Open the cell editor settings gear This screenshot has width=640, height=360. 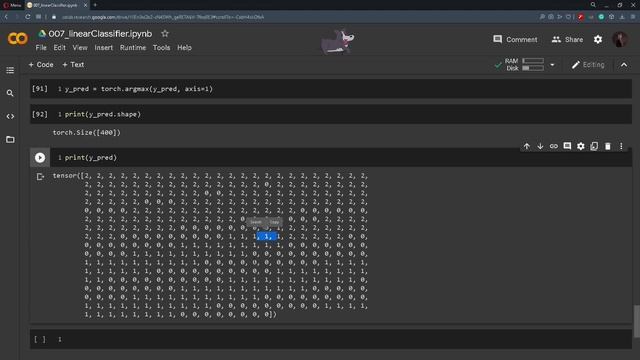[580, 146]
